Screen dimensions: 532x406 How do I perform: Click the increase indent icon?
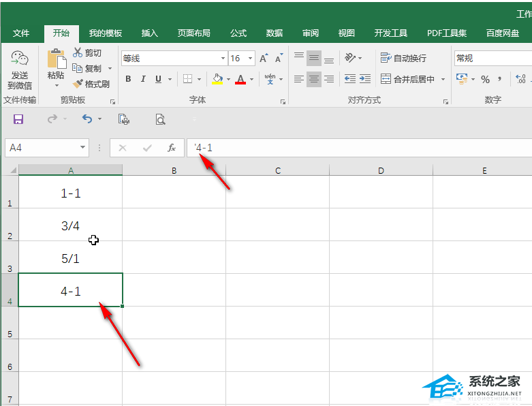click(x=365, y=79)
